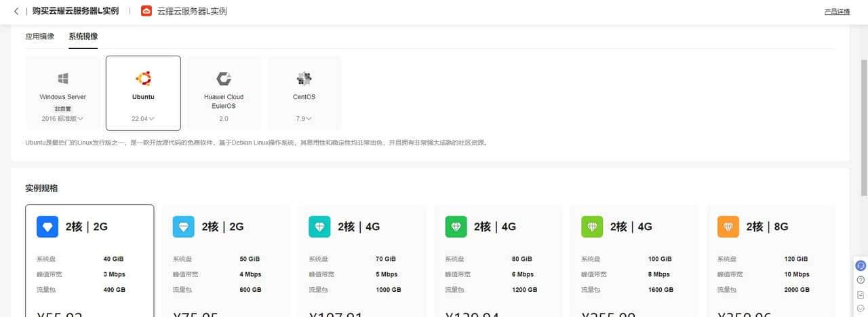
Task: Click the 600 GB traffic package value
Action: pos(250,289)
